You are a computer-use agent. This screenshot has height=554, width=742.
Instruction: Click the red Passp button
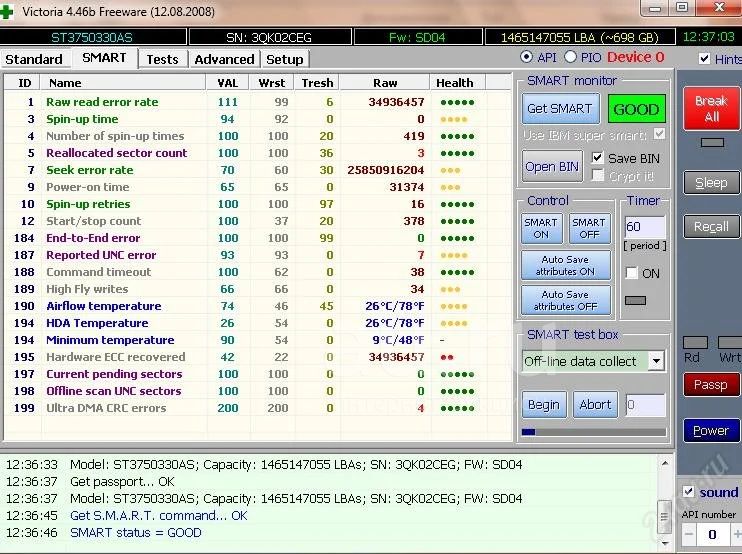point(711,385)
